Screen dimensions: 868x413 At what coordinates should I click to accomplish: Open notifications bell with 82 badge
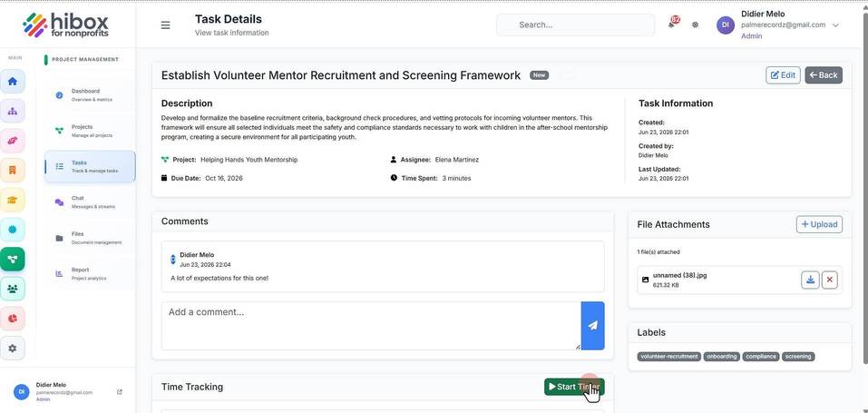pos(672,24)
